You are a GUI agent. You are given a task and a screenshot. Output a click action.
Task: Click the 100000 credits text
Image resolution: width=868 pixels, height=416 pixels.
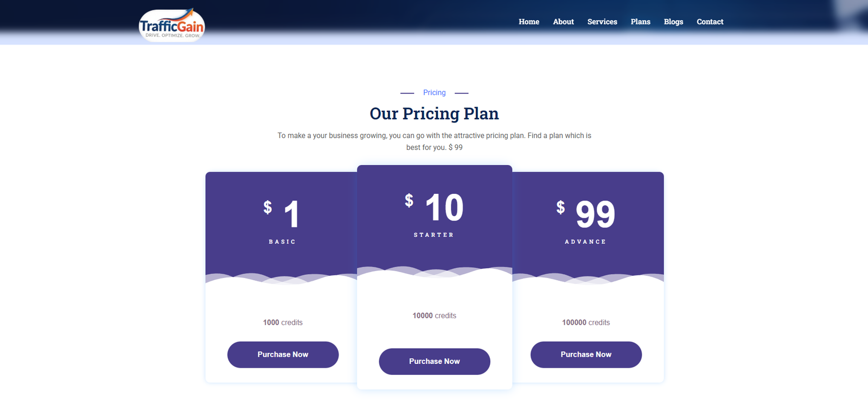586,323
